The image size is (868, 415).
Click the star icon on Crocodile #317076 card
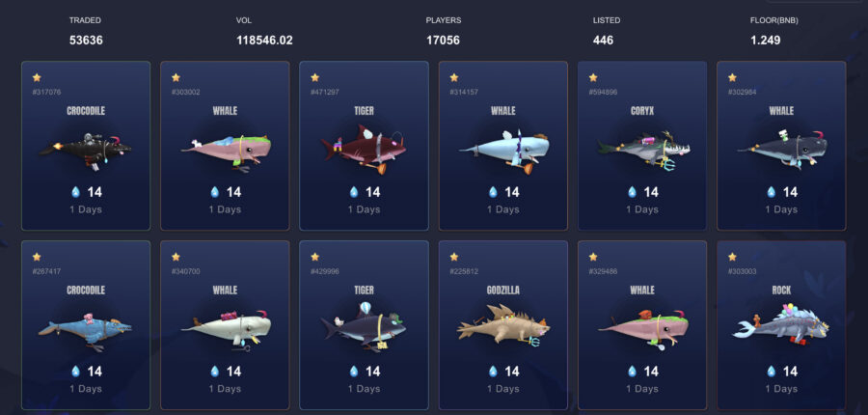tap(37, 77)
